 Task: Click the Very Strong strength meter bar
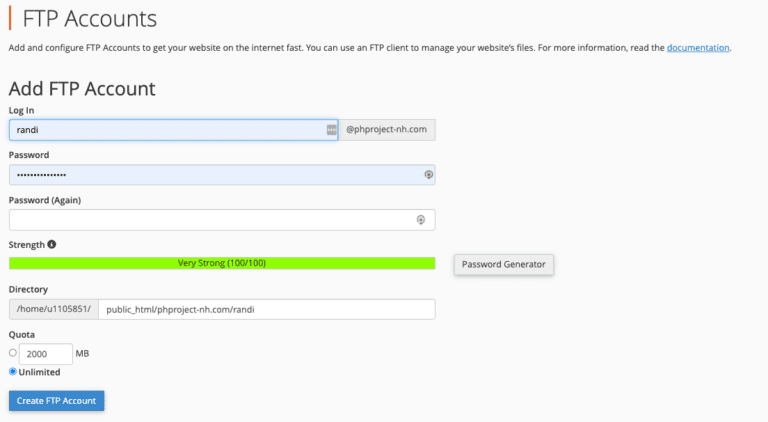point(222,263)
